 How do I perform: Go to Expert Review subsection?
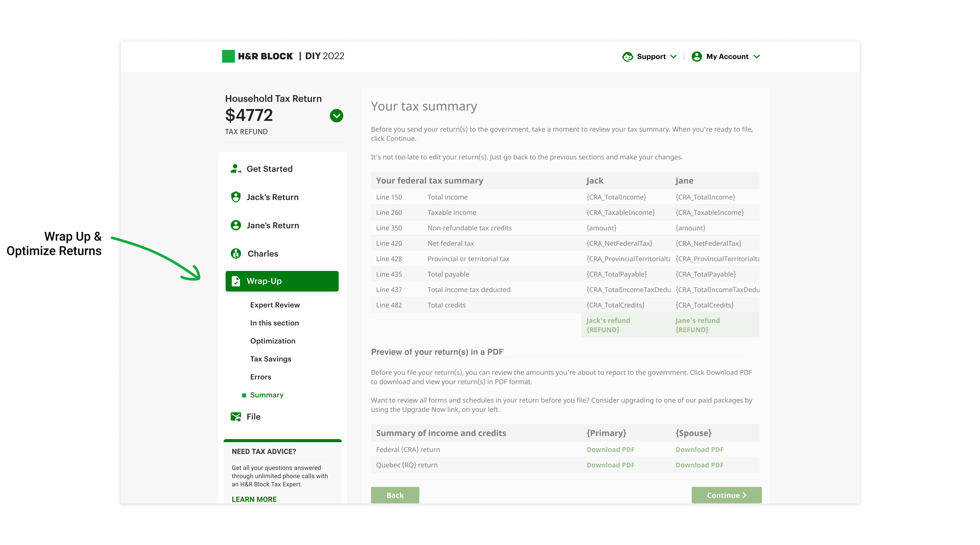[275, 305]
